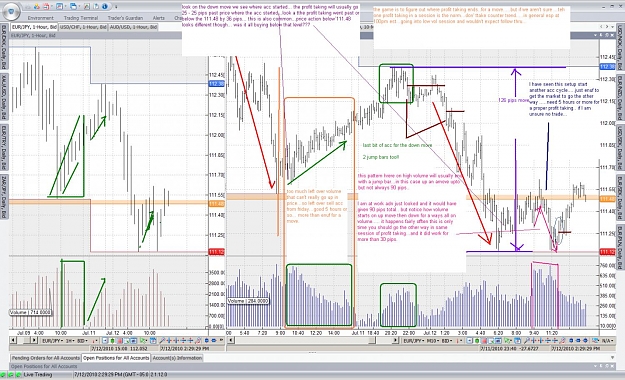Click the pencil drawing icon in left chart toolbar
Image resolution: width=625 pixels, height=380 pixels.
tap(198, 341)
